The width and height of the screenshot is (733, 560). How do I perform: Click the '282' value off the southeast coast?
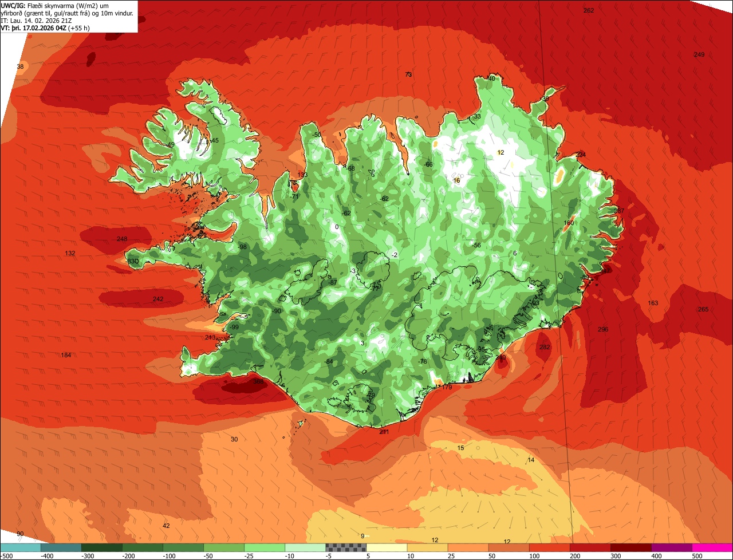[x=545, y=347]
